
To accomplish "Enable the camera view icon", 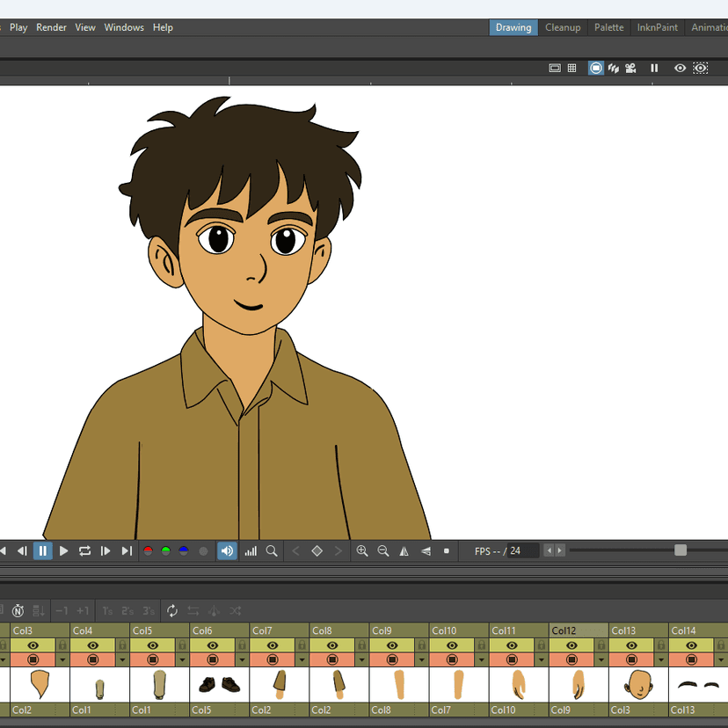I will [x=631, y=68].
